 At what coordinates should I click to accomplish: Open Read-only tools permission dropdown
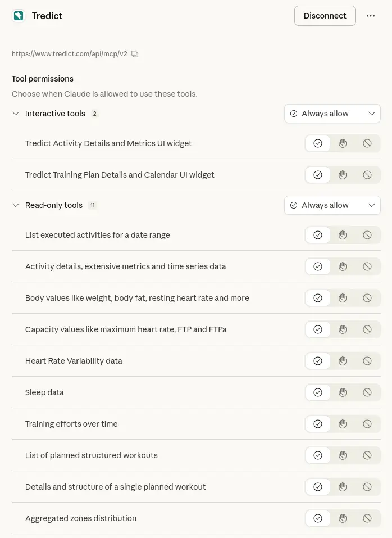pos(332,205)
